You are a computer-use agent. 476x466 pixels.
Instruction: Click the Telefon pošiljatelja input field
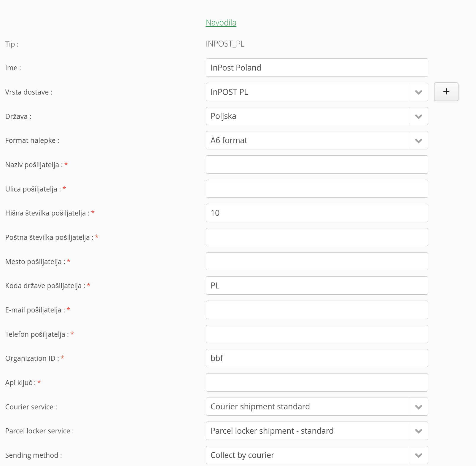click(317, 334)
